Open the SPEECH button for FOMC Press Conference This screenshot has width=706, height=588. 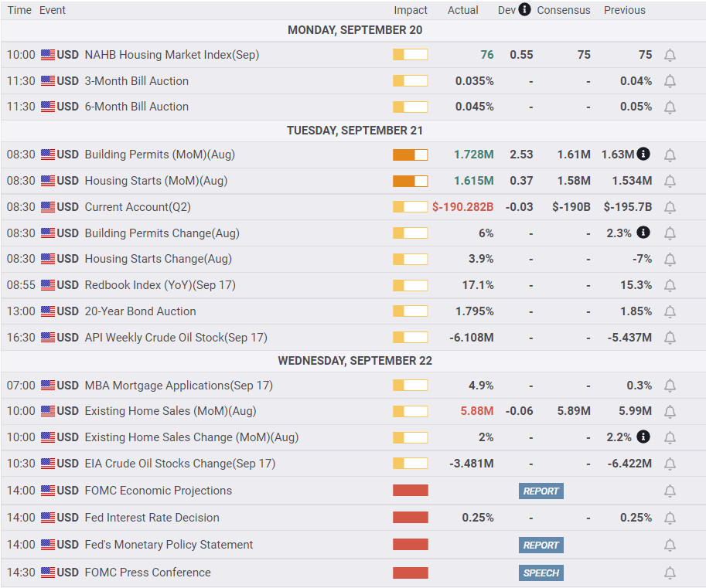[x=541, y=573]
